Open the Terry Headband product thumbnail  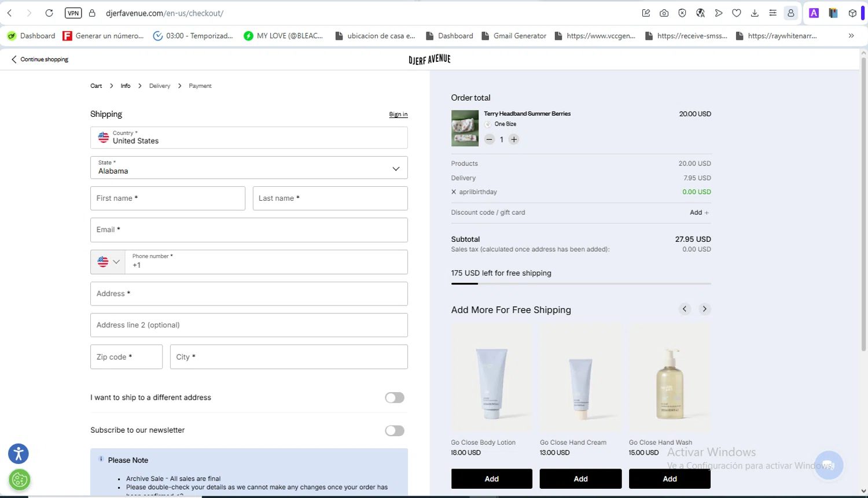465,128
